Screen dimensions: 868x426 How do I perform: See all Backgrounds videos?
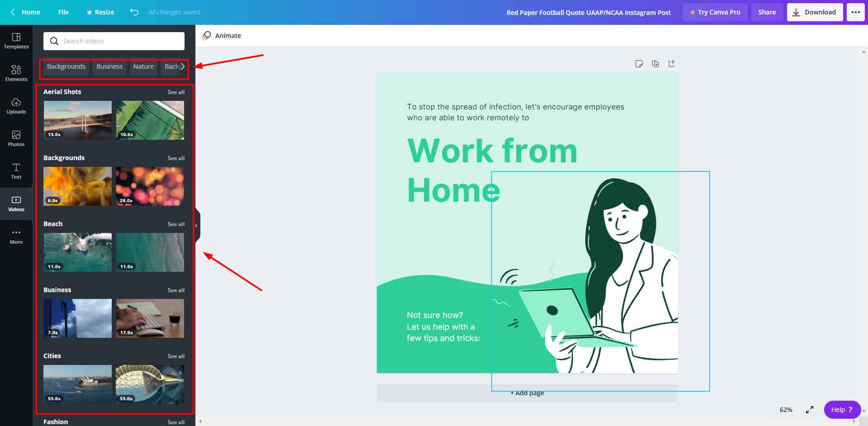(176, 158)
